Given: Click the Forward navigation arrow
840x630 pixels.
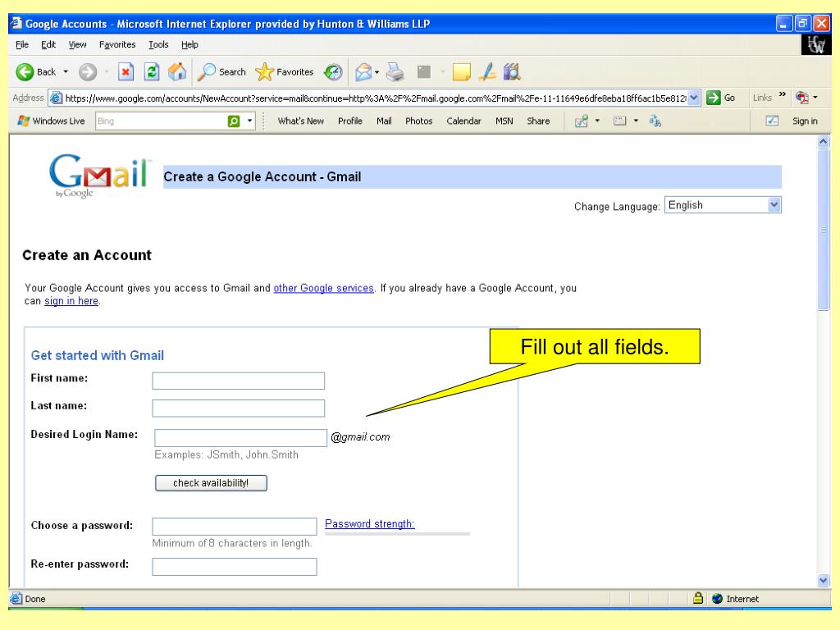Looking at the screenshot, I should 88,72.
